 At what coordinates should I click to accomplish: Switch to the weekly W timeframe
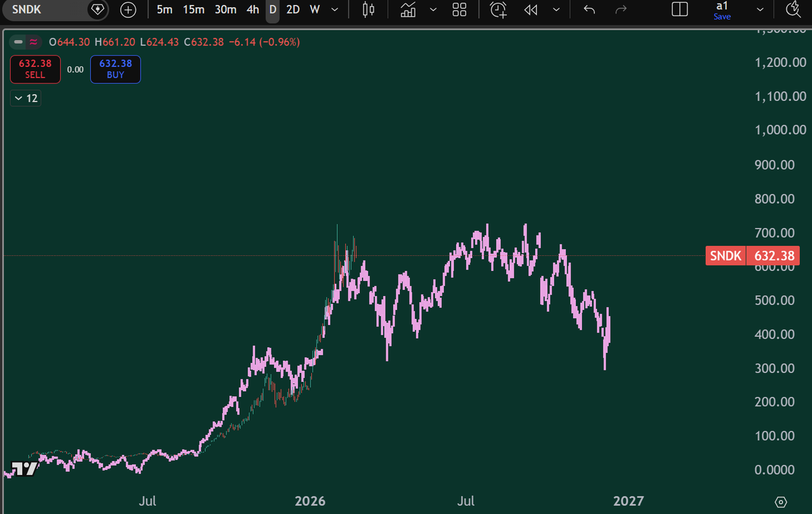point(315,9)
